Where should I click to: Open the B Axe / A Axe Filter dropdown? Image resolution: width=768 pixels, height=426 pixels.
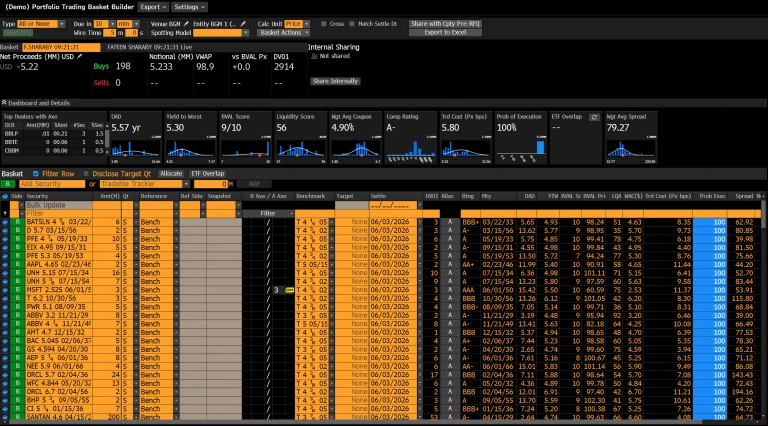[x=268, y=213]
